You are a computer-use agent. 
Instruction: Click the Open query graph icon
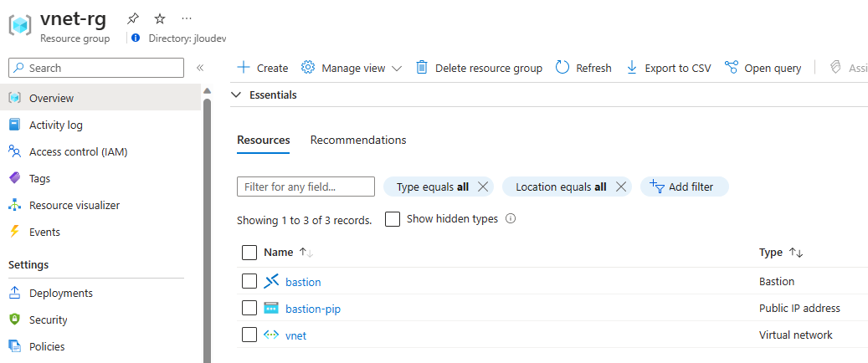pyautogui.click(x=732, y=68)
